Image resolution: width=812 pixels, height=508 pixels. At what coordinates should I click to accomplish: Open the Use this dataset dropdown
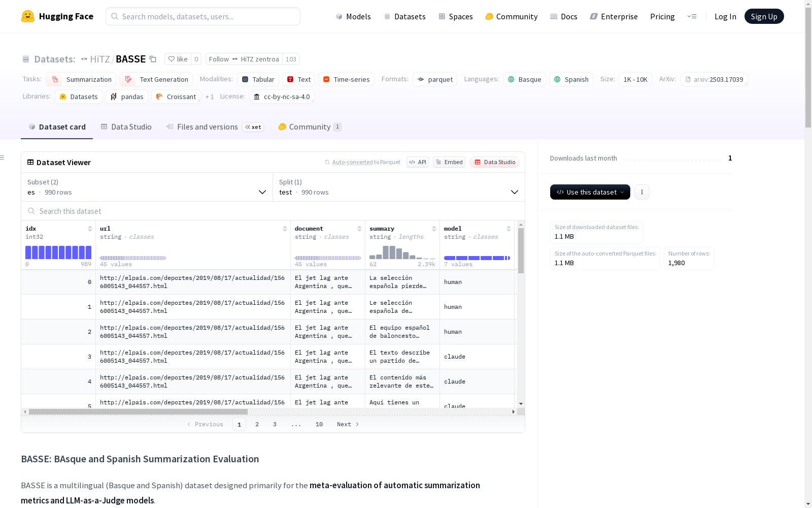[590, 192]
